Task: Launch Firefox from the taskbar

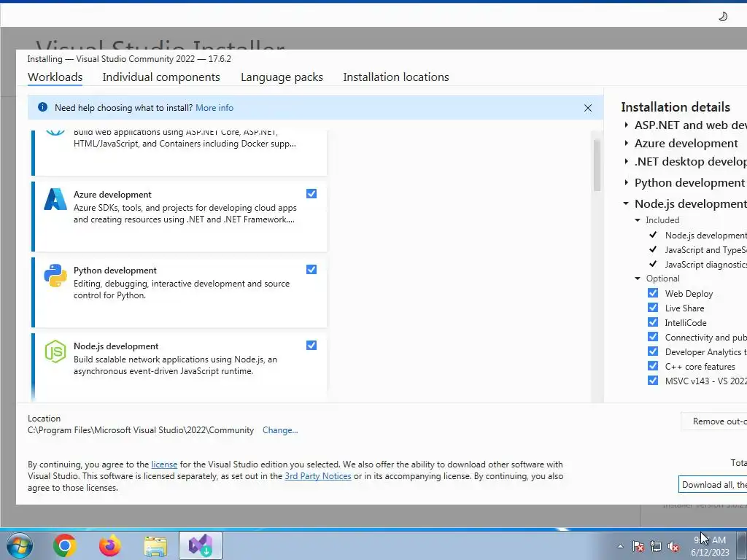Action: coord(110,545)
